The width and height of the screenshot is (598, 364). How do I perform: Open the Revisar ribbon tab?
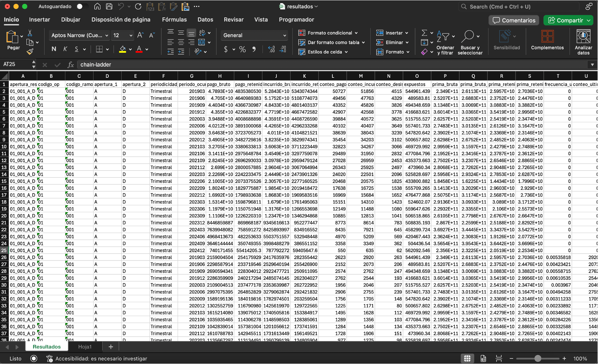pyautogui.click(x=234, y=19)
